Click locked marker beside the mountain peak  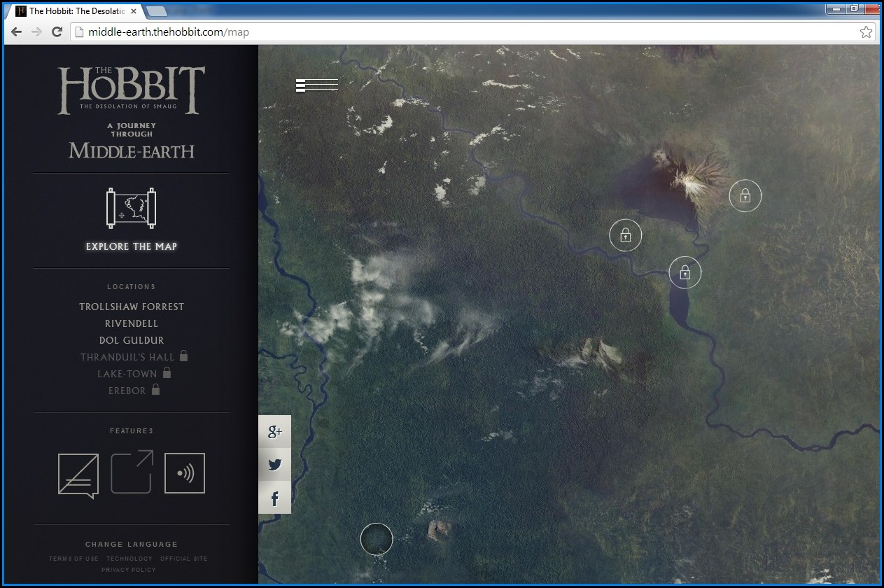coord(745,196)
